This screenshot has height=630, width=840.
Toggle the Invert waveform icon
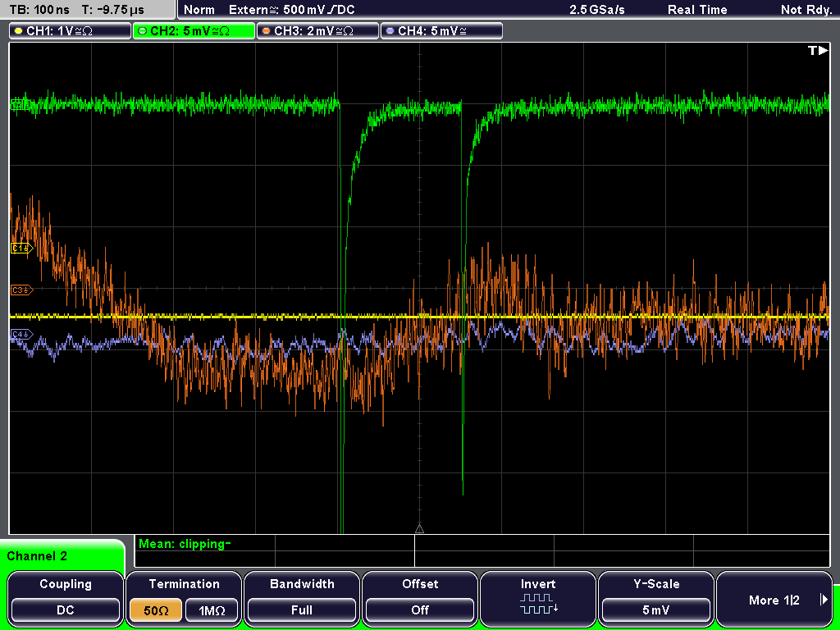click(x=538, y=603)
